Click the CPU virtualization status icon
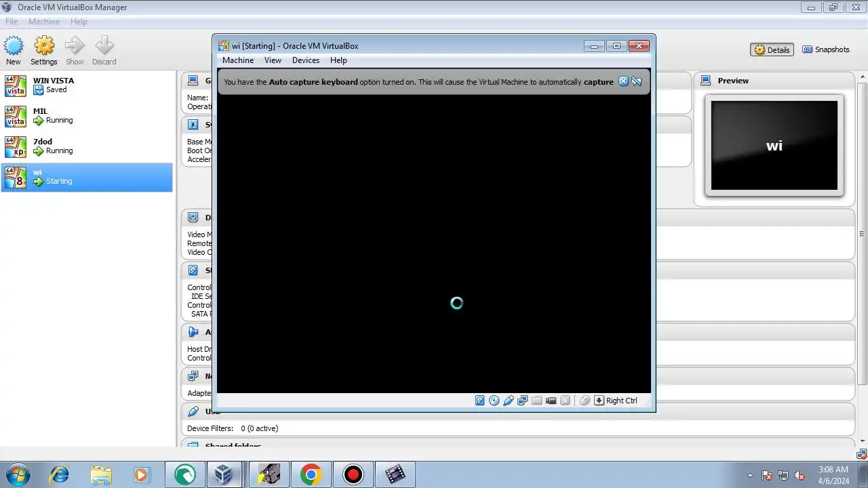Image resolution: width=868 pixels, height=488 pixels. point(565,401)
